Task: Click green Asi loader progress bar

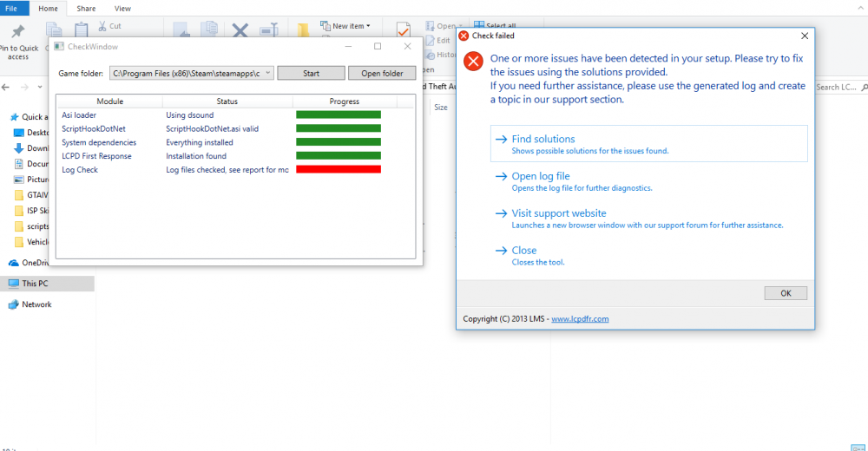Action: tap(339, 114)
